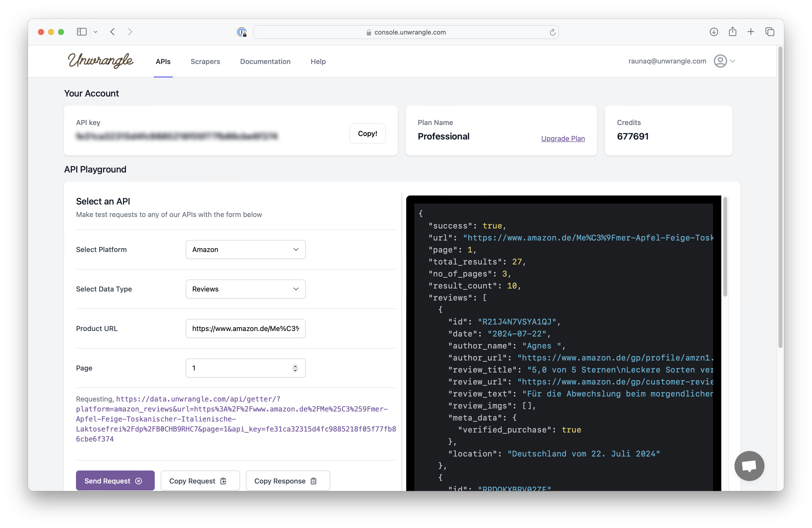Click the Page field stepper arrows
This screenshot has width=812, height=528.
295,368
